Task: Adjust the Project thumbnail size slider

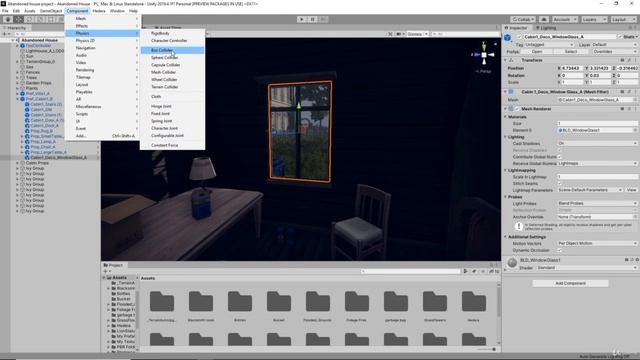Action: tap(487, 349)
